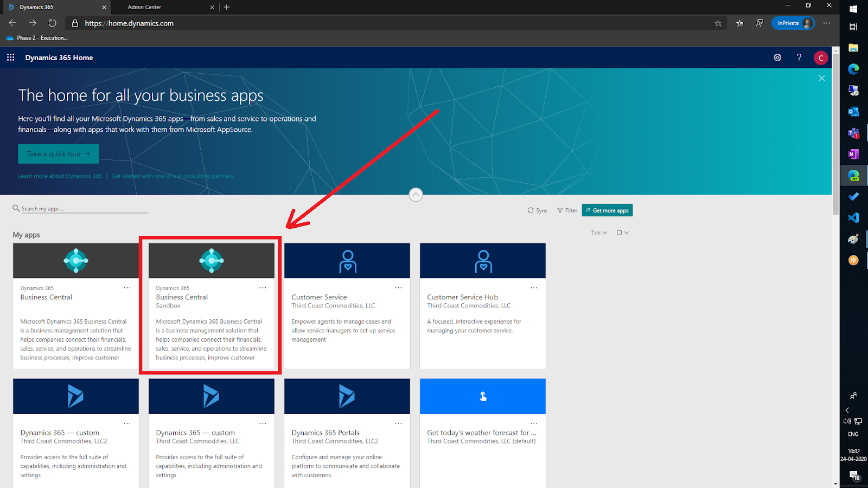
Task: Open the Windows Start menu
Action: (853, 9)
